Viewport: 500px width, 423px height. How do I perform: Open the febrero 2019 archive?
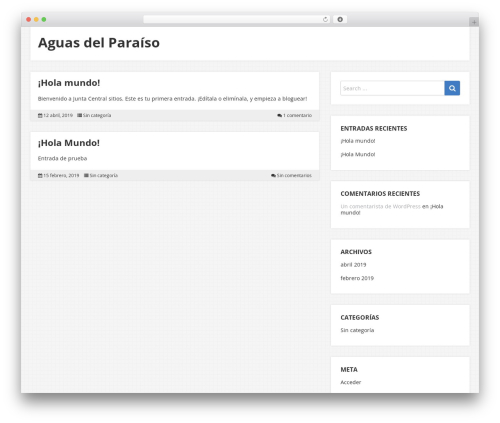357,278
